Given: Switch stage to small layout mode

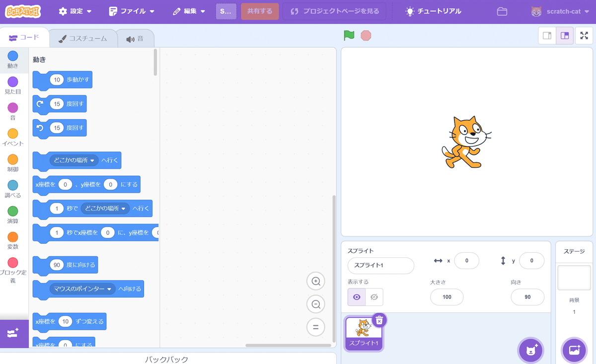Looking at the screenshot, I should tap(547, 36).
